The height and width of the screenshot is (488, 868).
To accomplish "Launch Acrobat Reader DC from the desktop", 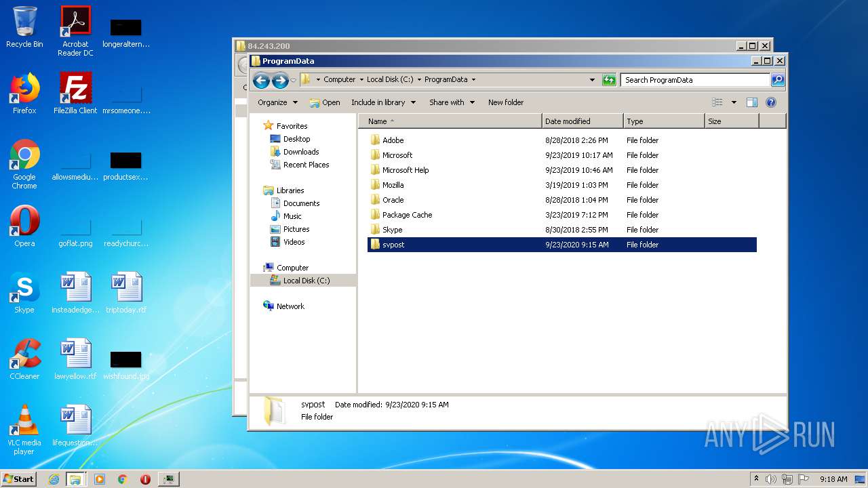I will tap(75, 30).
